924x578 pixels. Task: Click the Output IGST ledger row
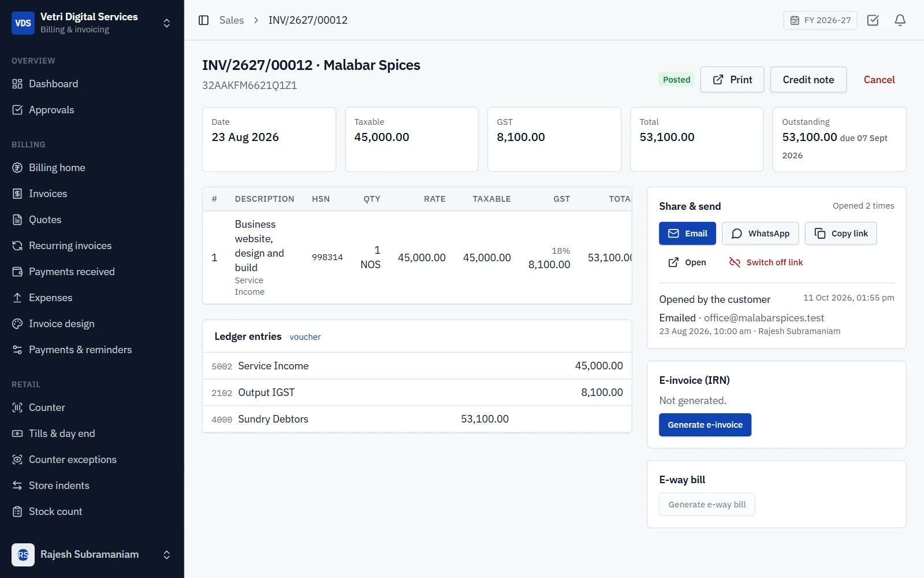[x=417, y=392]
